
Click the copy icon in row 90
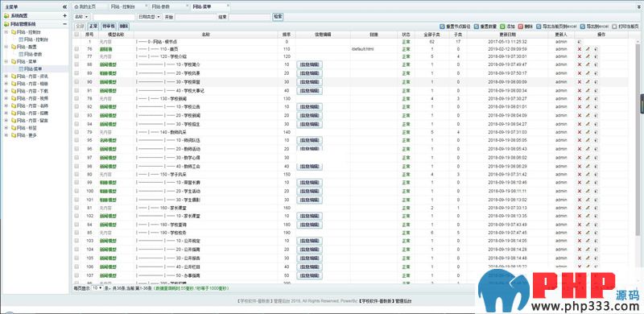[x=596, y=82]
